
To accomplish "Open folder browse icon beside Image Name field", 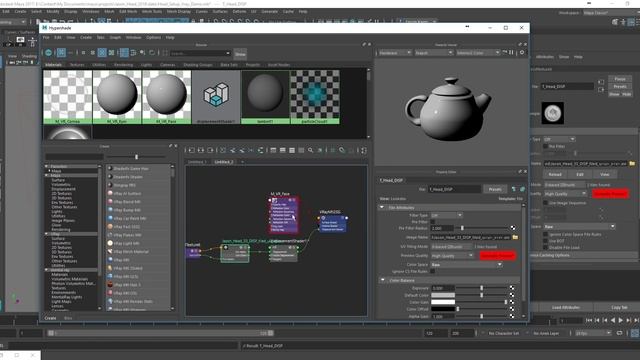I will tap(515, 237).
